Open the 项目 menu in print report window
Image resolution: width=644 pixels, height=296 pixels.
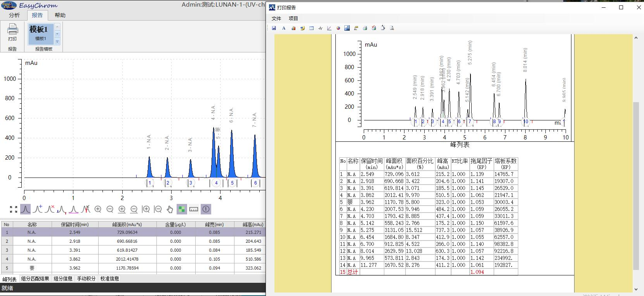click(x=293, y=18)
